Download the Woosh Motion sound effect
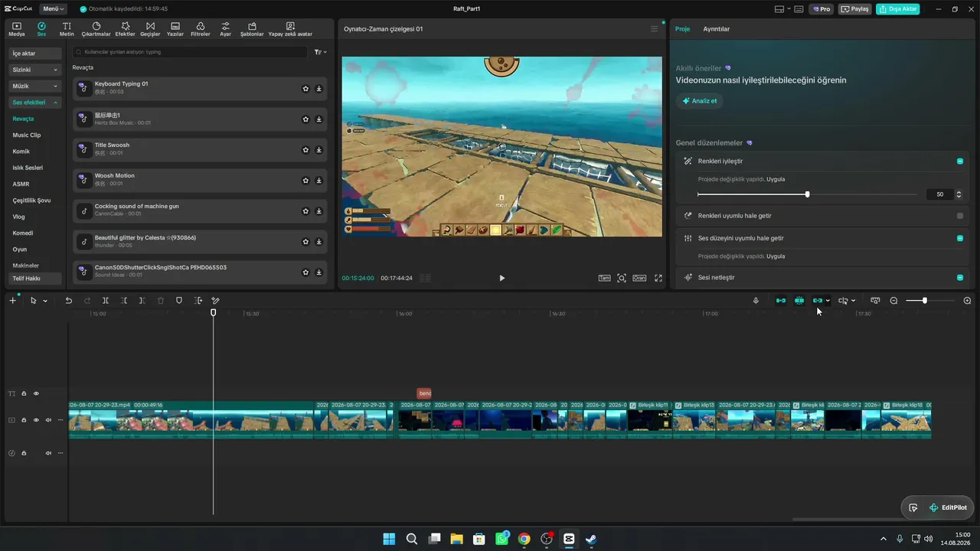 click(x=318, y=181)
